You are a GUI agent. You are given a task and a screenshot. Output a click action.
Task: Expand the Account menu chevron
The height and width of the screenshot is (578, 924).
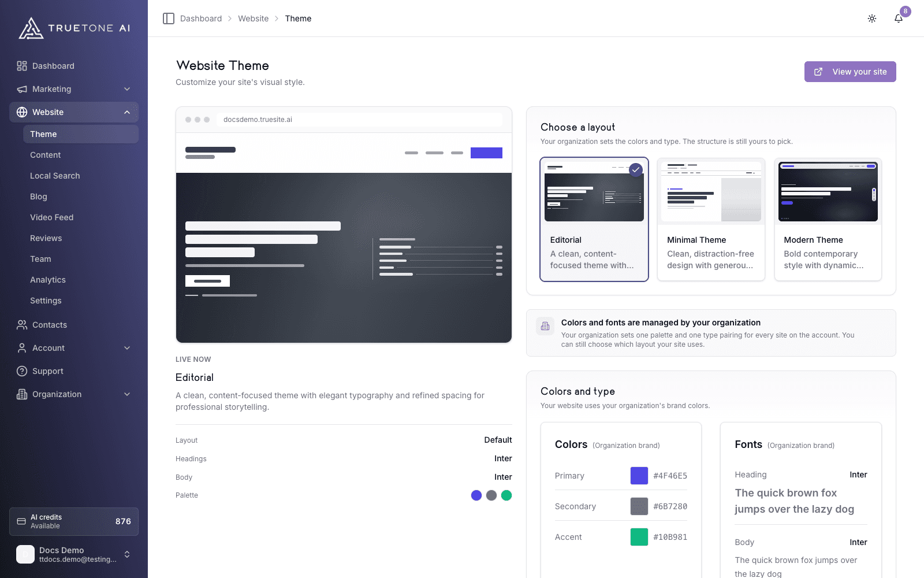coord(127,348)
